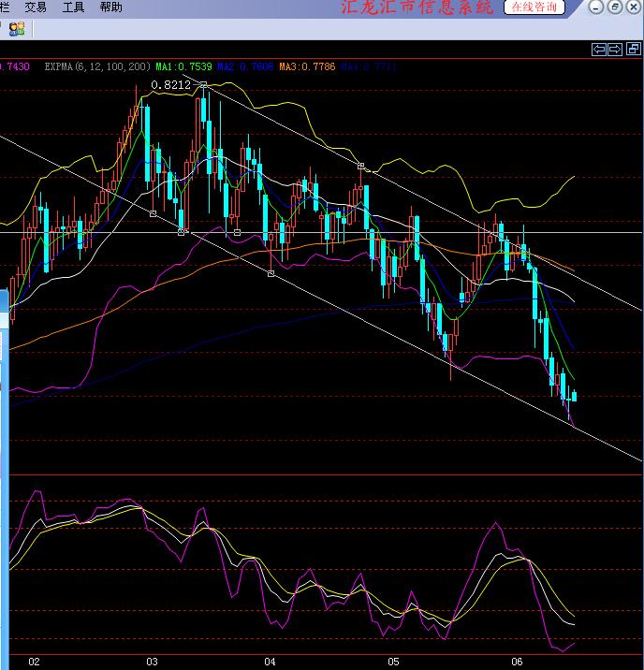Click the 0.8212 high price label
Image resolution: width=644 pixels, height=670 pixels.
pyautogui.click(x=171, y=85)
